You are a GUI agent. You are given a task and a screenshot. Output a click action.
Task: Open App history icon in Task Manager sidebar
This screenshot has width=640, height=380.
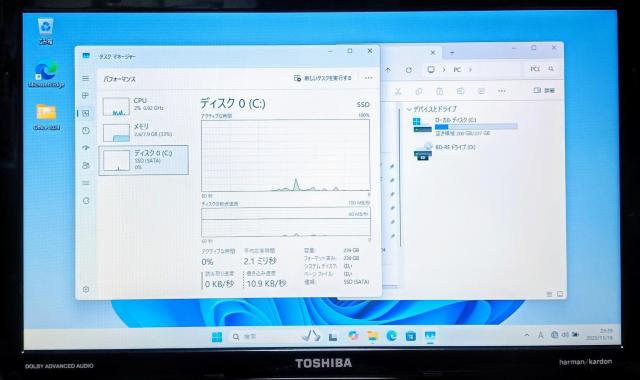(86, 131)
